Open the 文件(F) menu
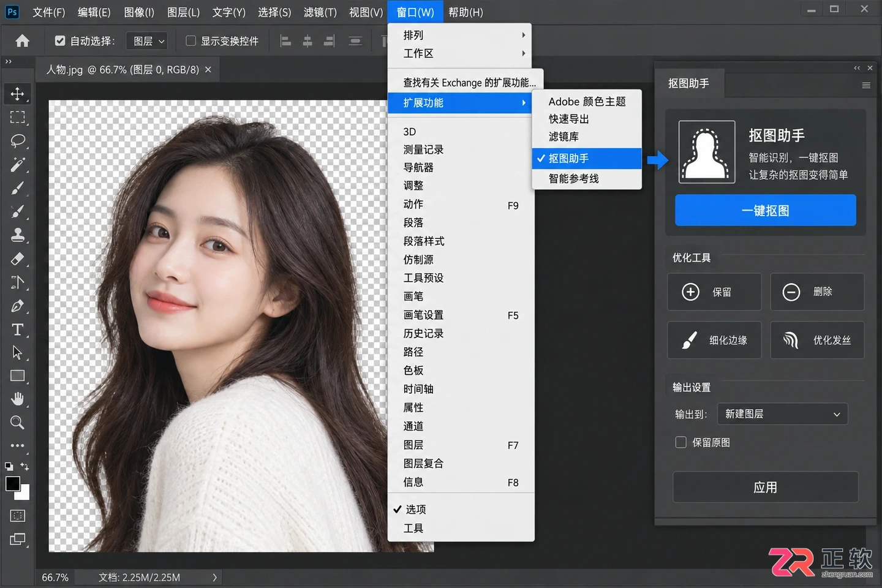The height and width of the screenshot is (588, 882). pyautogui.click(x=49, y=12)
